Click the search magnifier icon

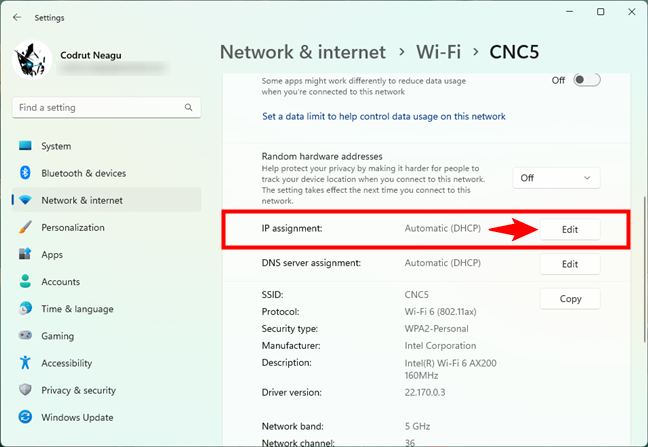tap(188, 107)
